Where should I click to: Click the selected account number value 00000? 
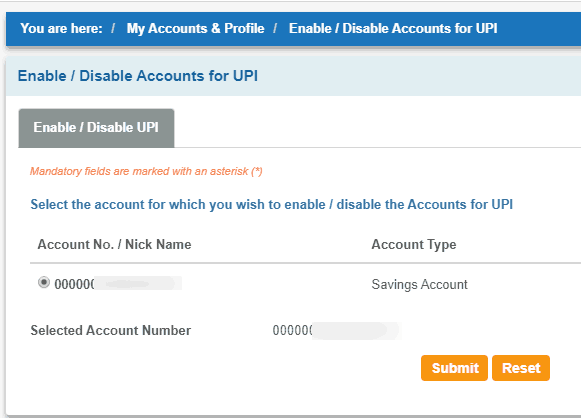point(336,330)
